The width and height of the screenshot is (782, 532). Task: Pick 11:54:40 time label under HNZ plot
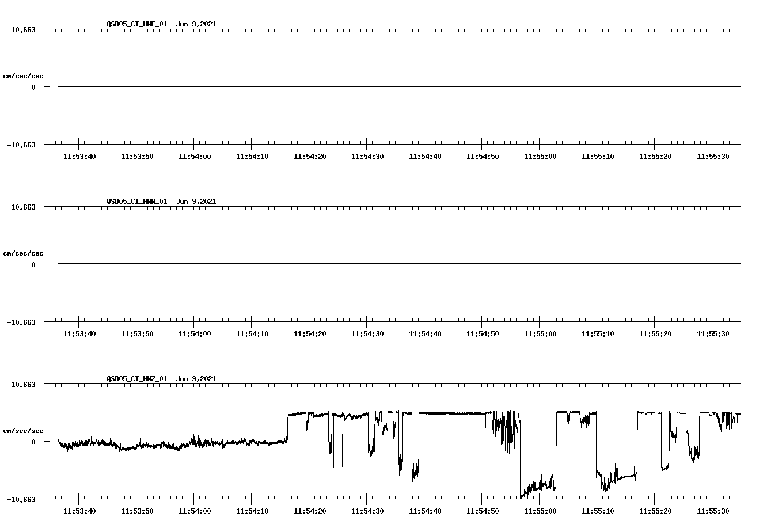(x=425, y=511)
